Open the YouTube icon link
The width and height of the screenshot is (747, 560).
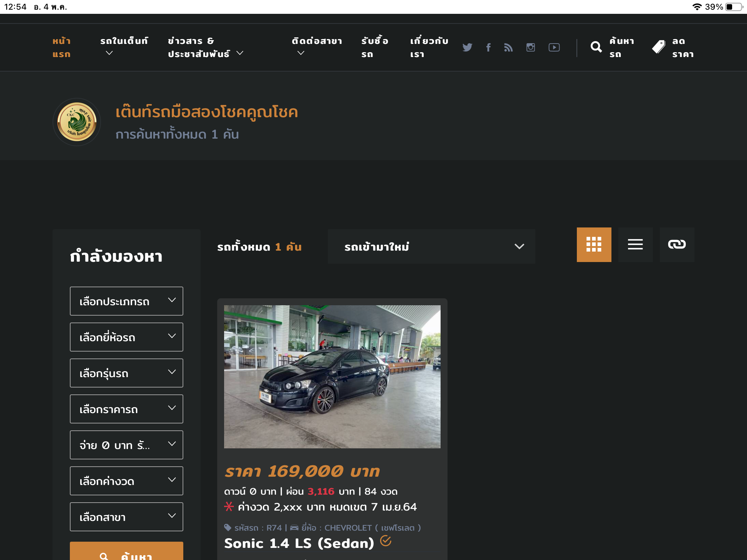click(554, 47)
